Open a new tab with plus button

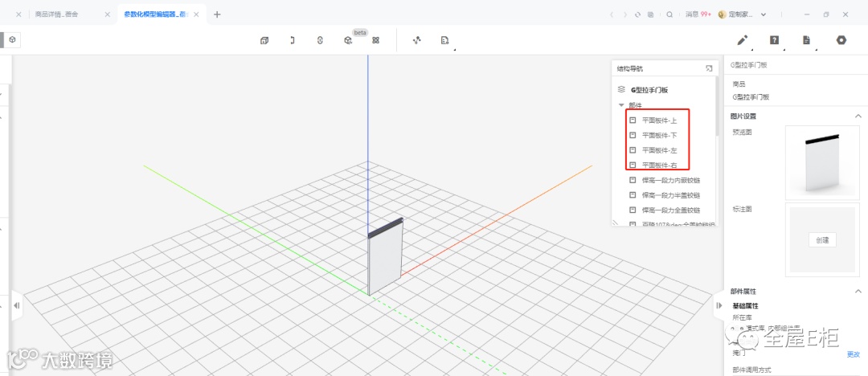(x=217, y=14)
